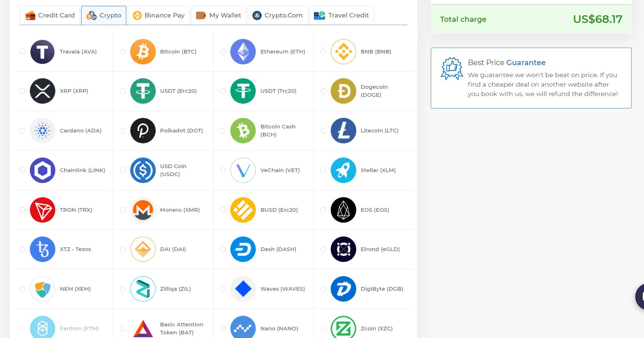Click the EOS (EOS) label
Image resolution: width=644 pixels, height=338 pixels.
(x=375, y=210)
